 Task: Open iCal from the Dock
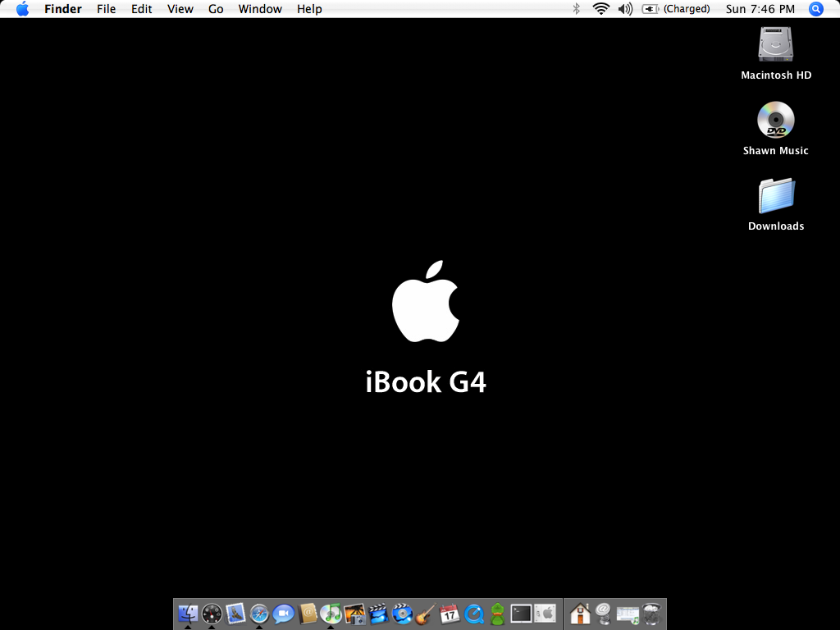(x=449, y=614)
